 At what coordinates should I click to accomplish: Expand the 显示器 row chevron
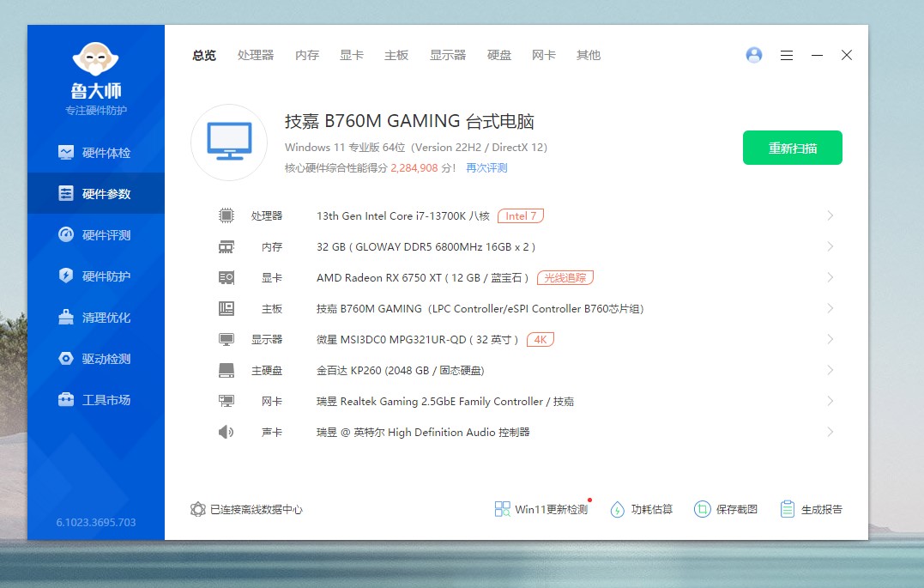830,339
